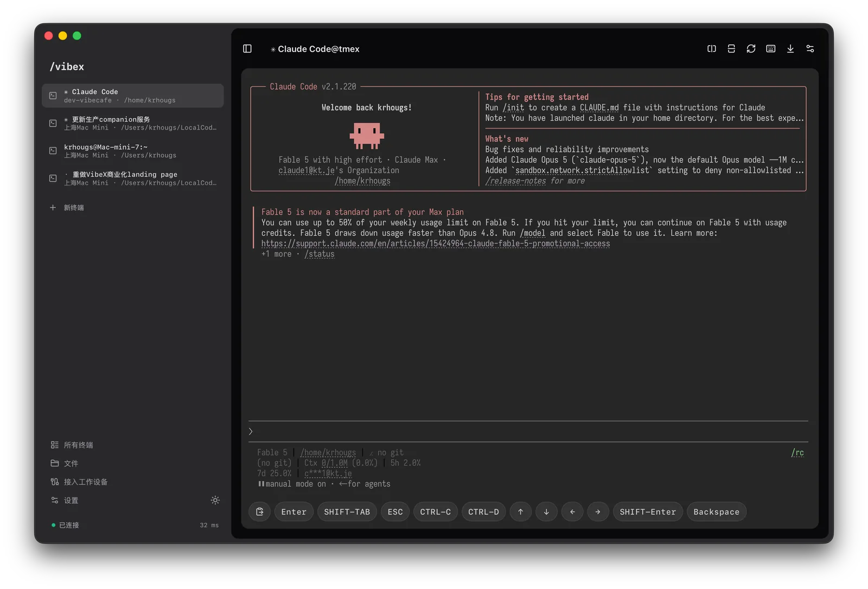
Task: Click the SHIFT-TAB key button
Action: point(347,511)
